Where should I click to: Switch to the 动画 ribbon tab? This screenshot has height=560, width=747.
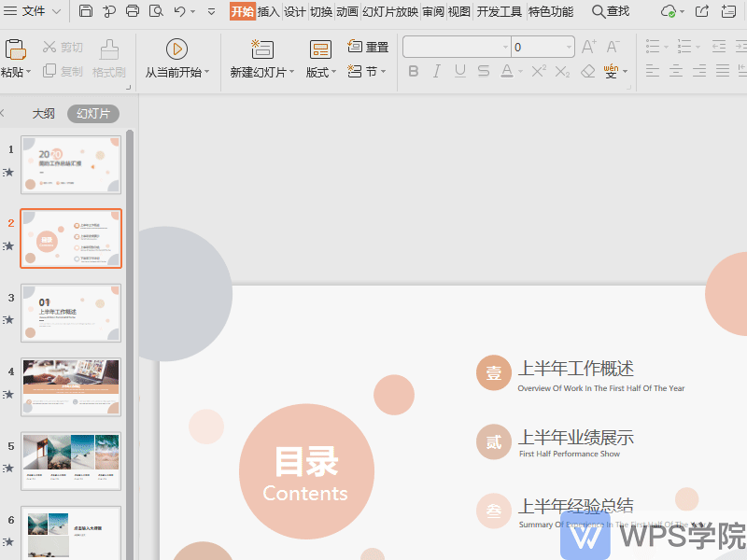coord(345,12)
